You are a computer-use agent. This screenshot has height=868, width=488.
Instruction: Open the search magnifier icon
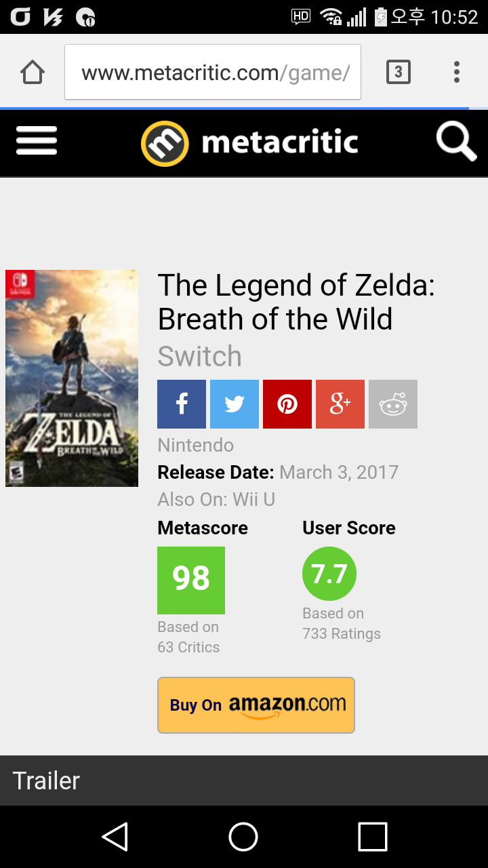(x=456, y=142)
